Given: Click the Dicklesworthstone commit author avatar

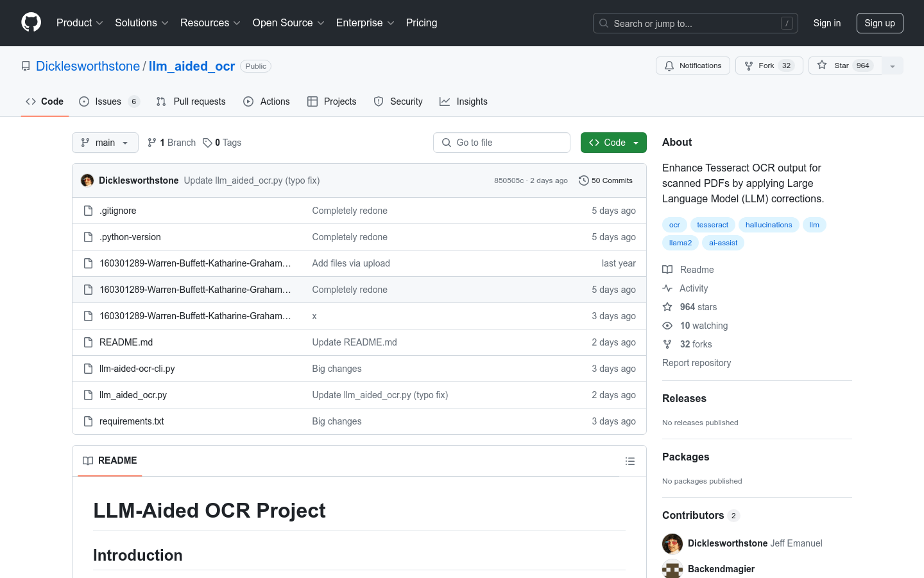Looking at the screenshot, I should click(x=87, y=180).
